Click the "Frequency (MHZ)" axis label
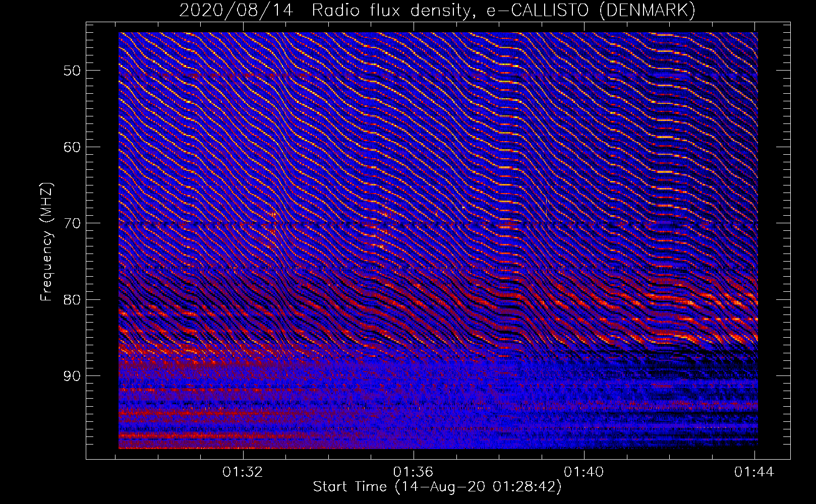 (x=46, y=242)
